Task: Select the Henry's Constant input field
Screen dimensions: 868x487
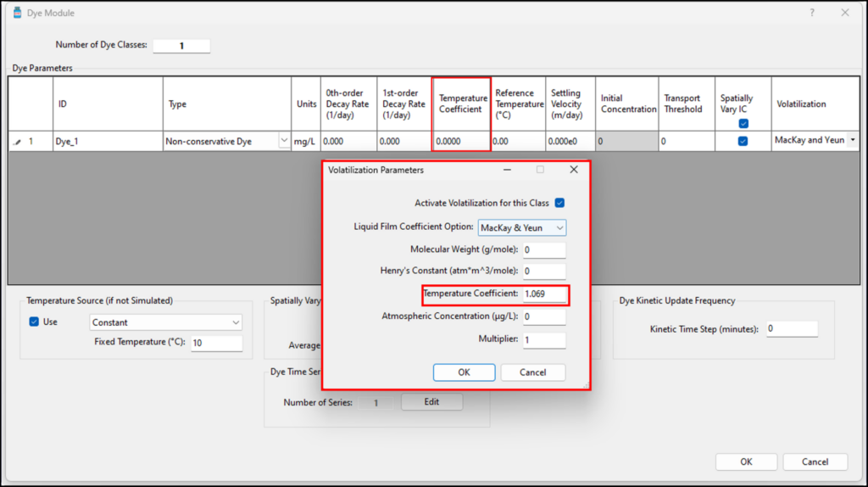Action: click(543, 271)
